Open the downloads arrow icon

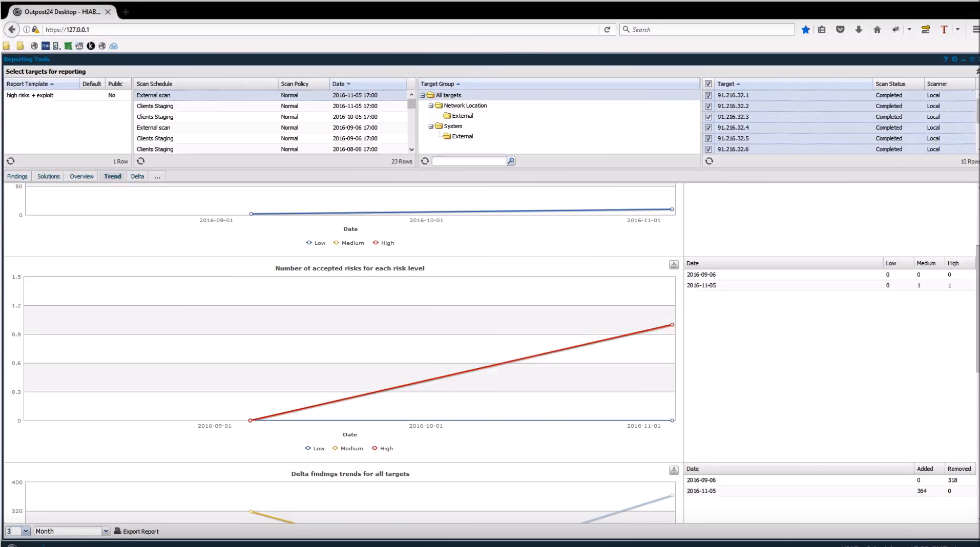pos(859,30)
